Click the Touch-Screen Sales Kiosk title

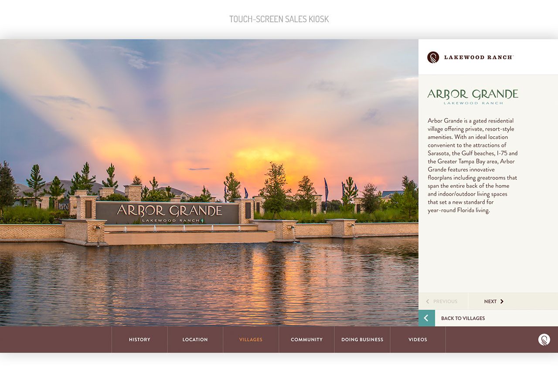tap(279, 19)
